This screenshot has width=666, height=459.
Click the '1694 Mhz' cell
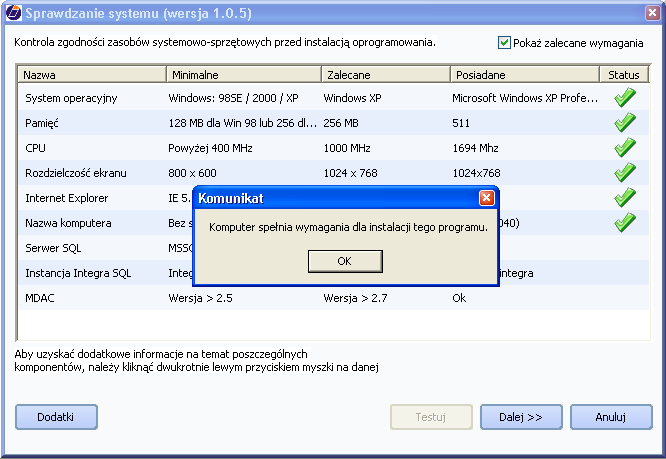475,148
